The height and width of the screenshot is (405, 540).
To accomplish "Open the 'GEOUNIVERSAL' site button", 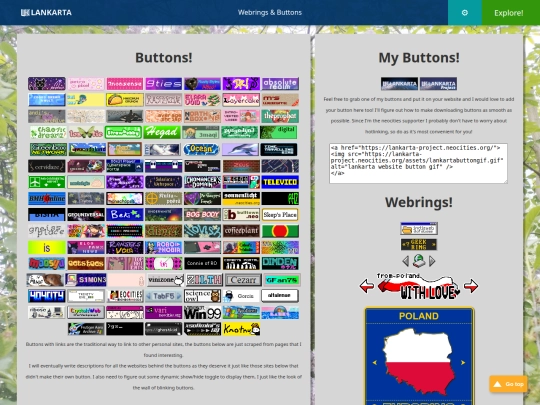I will [86, 215].
